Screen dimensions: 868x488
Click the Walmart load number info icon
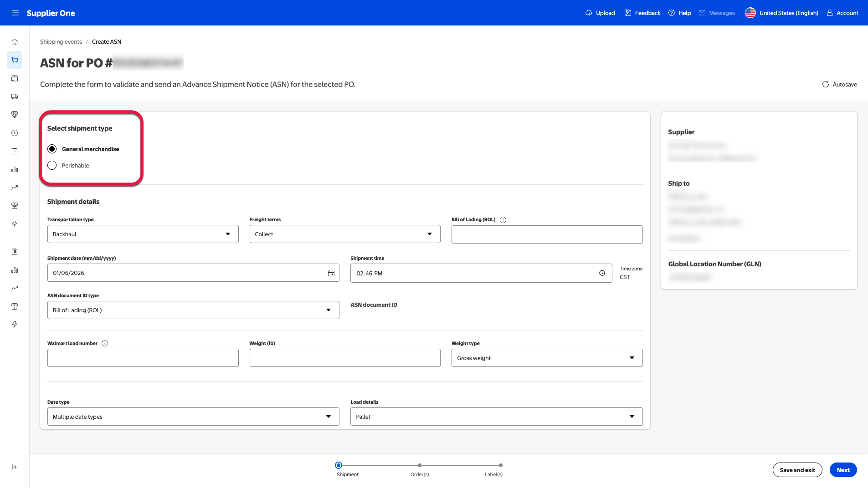point(105,344)
